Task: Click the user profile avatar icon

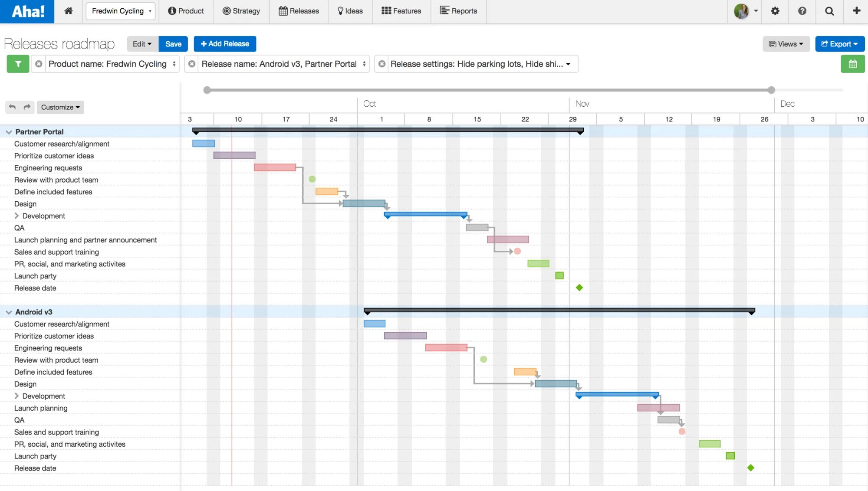Action: [x=742, y=10]
